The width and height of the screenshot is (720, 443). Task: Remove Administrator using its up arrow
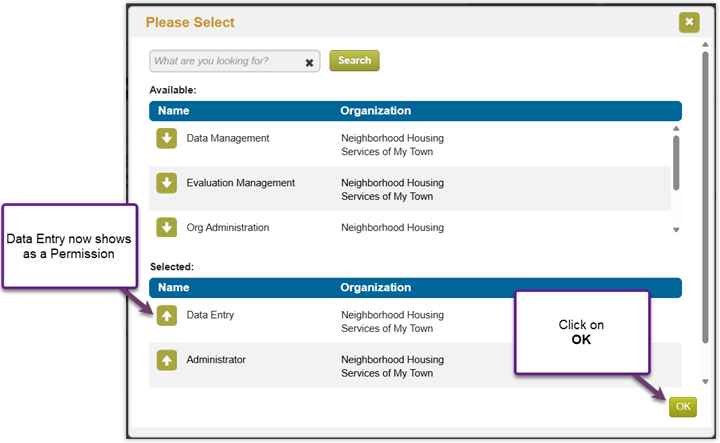pyautogui.click(x=166, y=360)
